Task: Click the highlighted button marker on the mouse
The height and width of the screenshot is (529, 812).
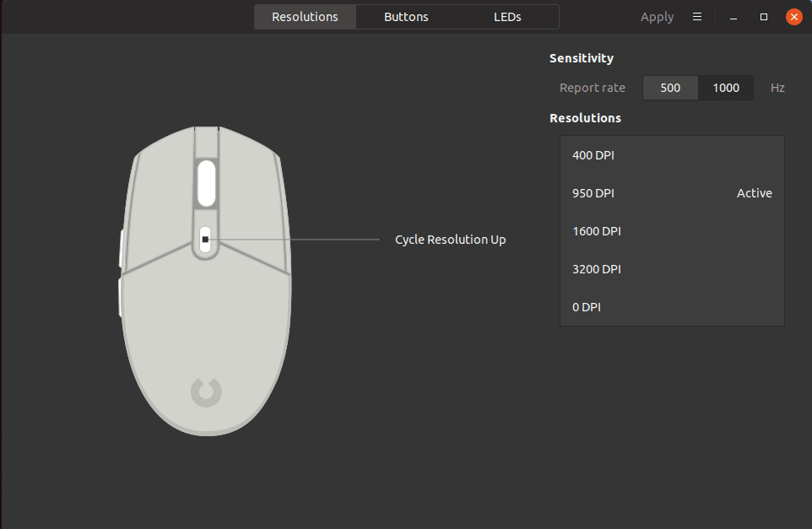Action: pos(206,239)
